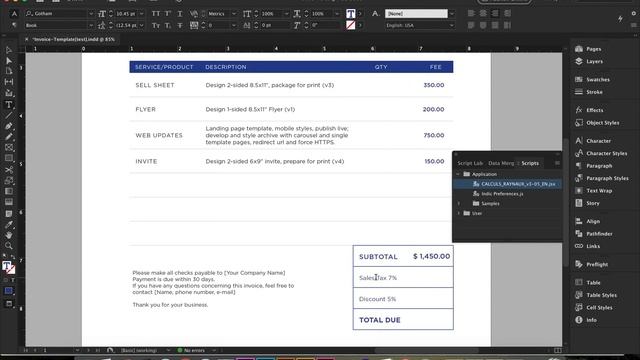Toggle All Caps formatting

point(156,14)
